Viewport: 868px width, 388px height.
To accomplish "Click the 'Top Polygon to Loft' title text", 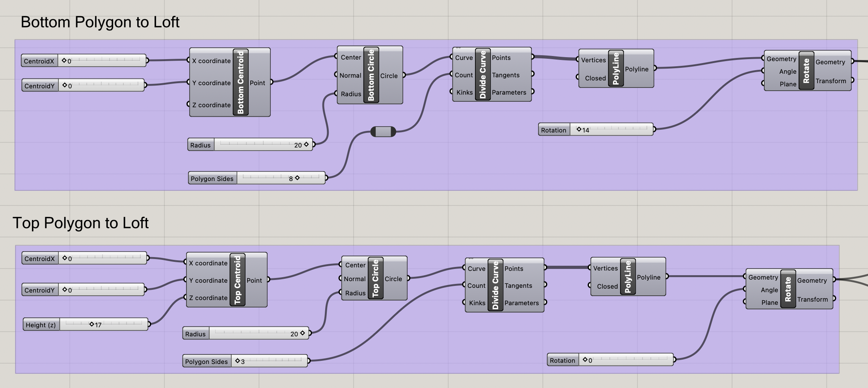I will click(80, 223).
